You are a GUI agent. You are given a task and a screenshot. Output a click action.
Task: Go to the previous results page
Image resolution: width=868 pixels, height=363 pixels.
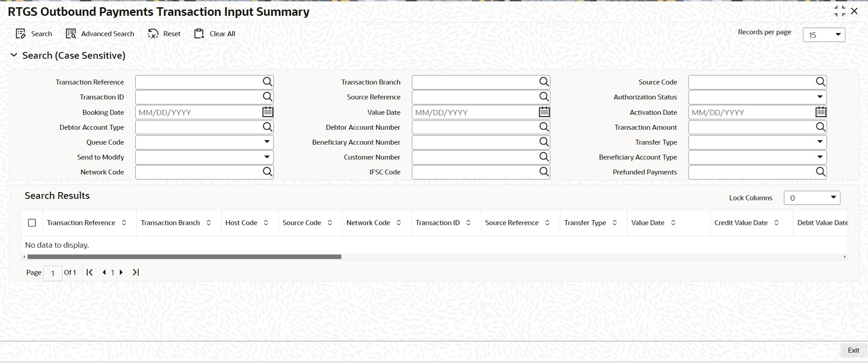point(104,272)
